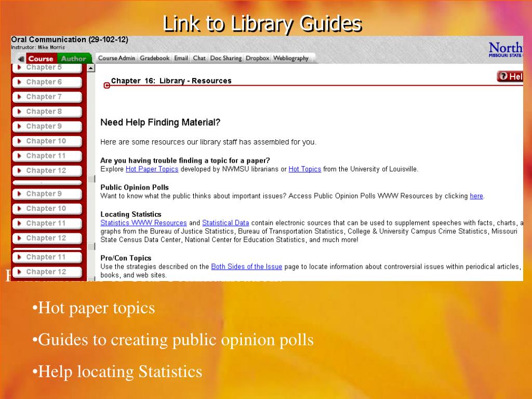Click the 'Locating Statistics' heading

point(131,214)
